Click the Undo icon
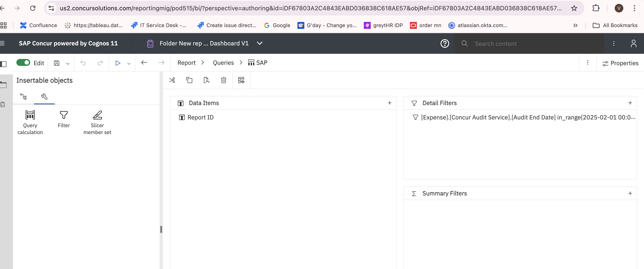This screenshot has height=269, width=644. (x=83, y=63)
